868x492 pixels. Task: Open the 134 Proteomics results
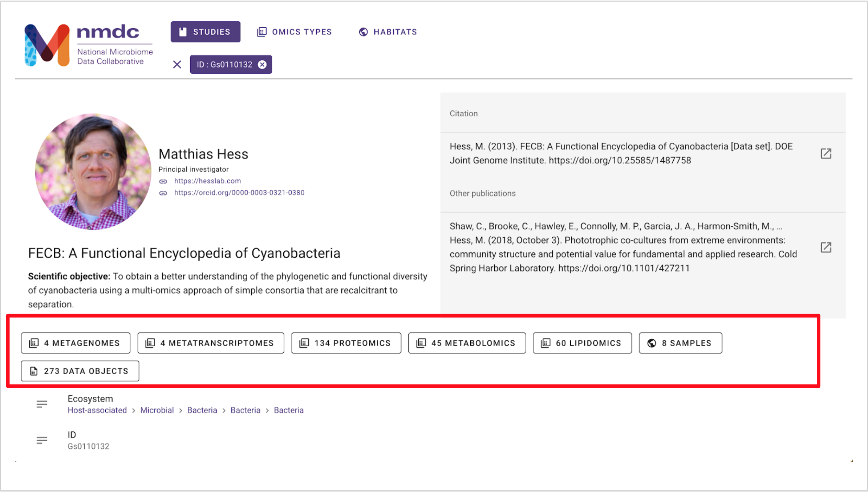coord(346,342)
